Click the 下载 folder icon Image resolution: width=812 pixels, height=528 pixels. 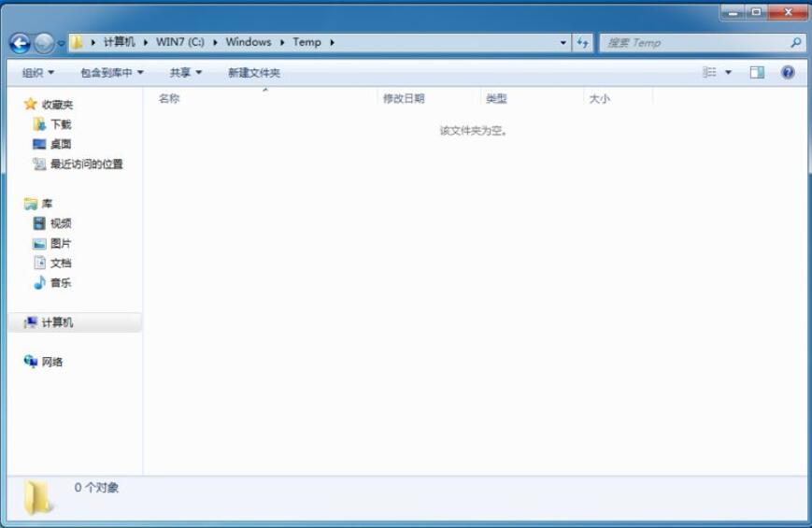(x=39, y=124)
